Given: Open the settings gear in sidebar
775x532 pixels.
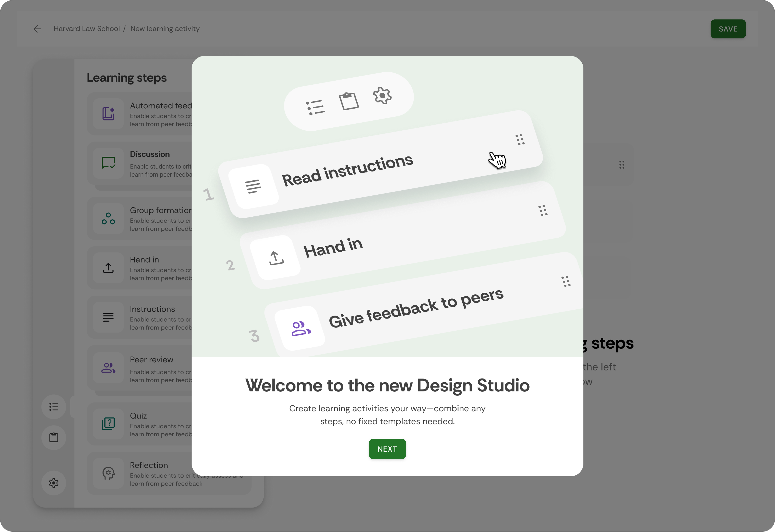Looking at the screenshot, I should (x=54, y=483).
